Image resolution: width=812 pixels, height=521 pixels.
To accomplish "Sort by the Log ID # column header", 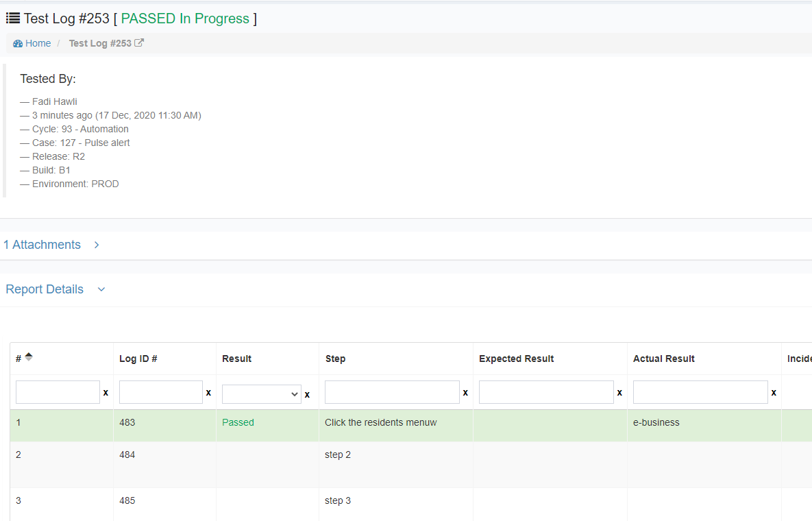I will pos(138,359).
